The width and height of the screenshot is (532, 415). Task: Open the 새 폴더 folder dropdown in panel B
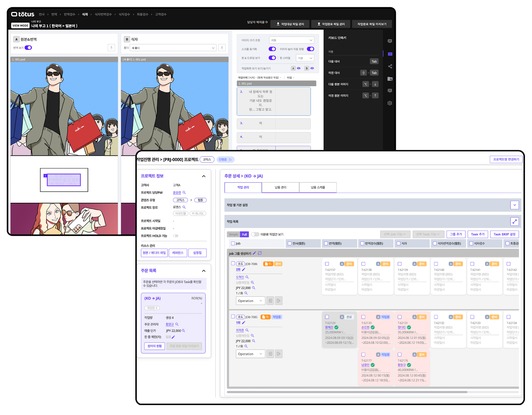173,48
